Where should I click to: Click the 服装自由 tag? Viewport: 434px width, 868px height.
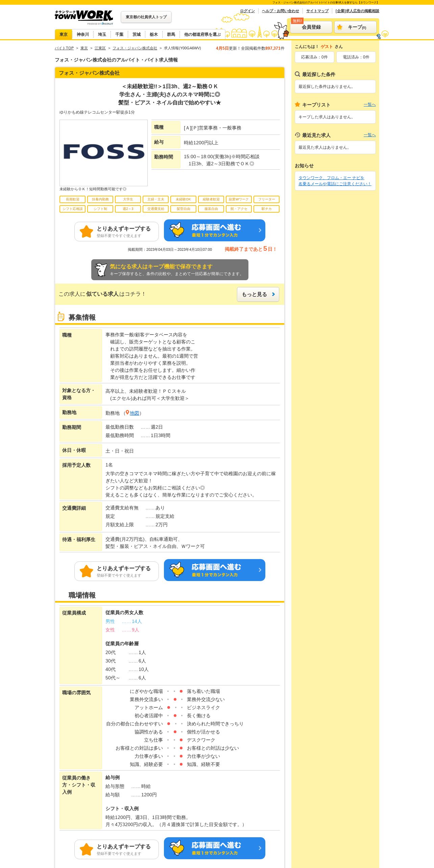[x=211, y=209]
